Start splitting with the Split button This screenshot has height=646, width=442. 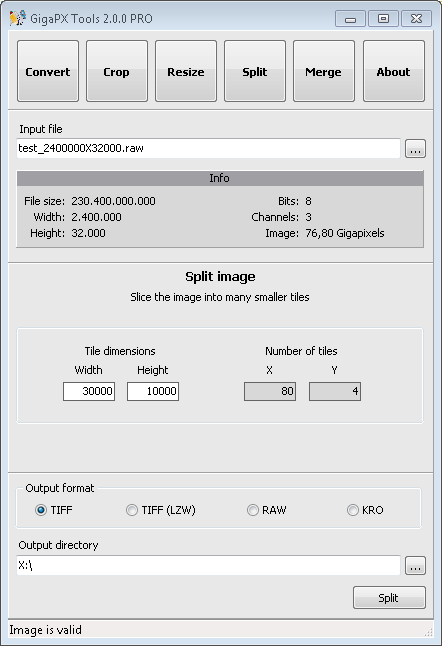[x=389, y=597]
